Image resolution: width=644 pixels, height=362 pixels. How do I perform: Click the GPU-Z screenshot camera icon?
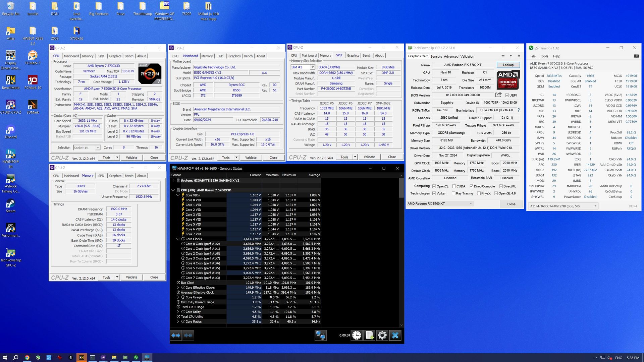[x=503, y=56]
